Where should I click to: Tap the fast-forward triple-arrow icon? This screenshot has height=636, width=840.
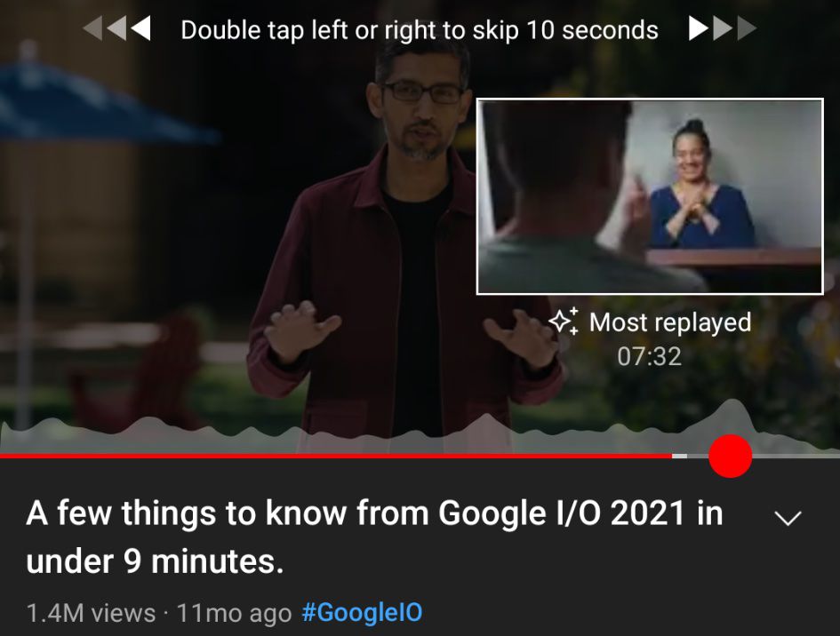click(x=723, y=28)
